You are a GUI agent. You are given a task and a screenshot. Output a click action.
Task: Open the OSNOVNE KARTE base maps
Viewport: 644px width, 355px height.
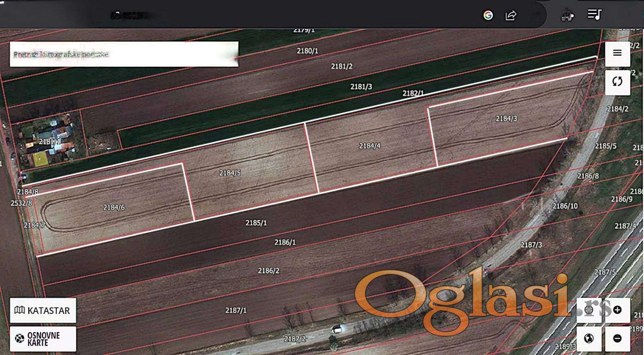click(43, 339)
